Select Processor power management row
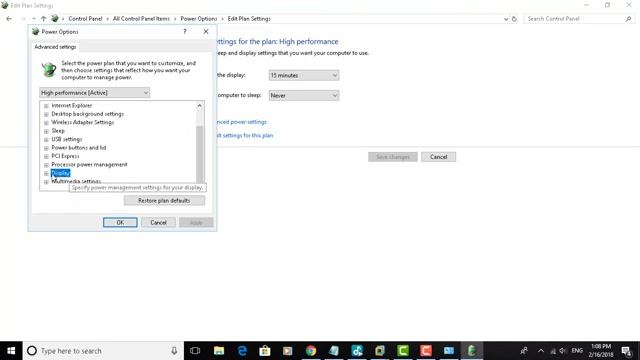The width and height of the screenshot is (640, 360). click(89, 164)
